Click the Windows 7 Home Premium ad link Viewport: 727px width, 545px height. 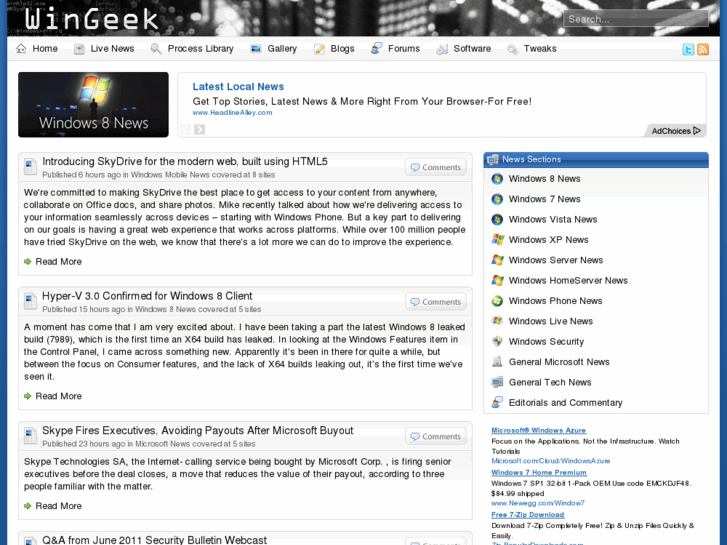point(539,473)
